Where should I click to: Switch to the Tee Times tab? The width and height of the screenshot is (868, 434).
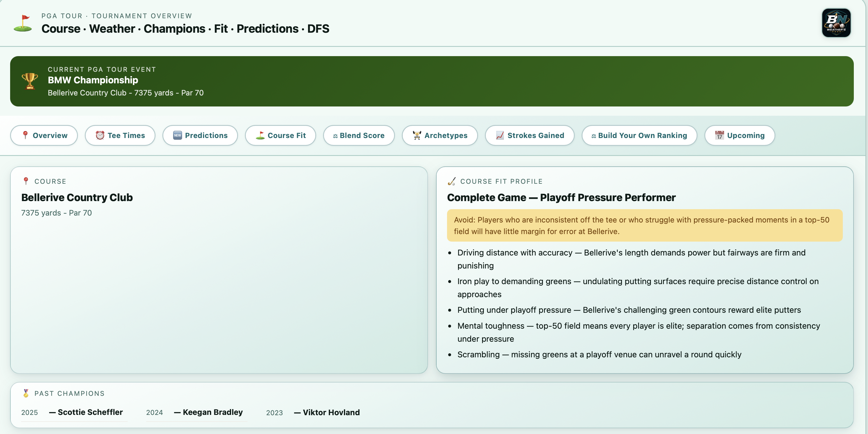pyautogui.click(x=120, y=135)
